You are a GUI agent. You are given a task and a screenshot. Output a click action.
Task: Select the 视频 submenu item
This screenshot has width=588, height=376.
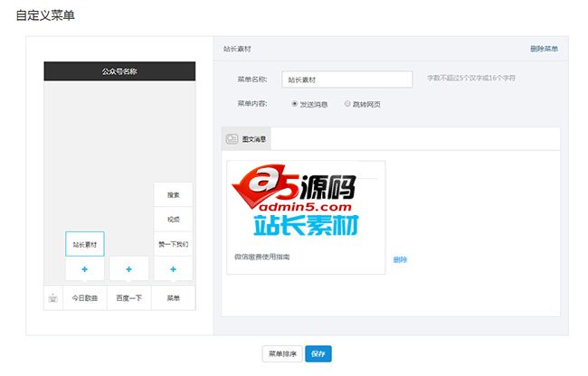point(173,219)
